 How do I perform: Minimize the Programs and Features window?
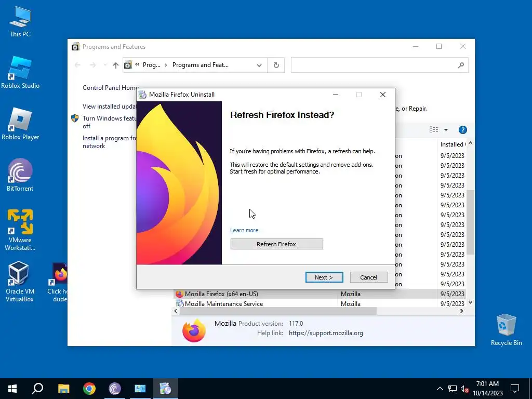click(415, 46)
